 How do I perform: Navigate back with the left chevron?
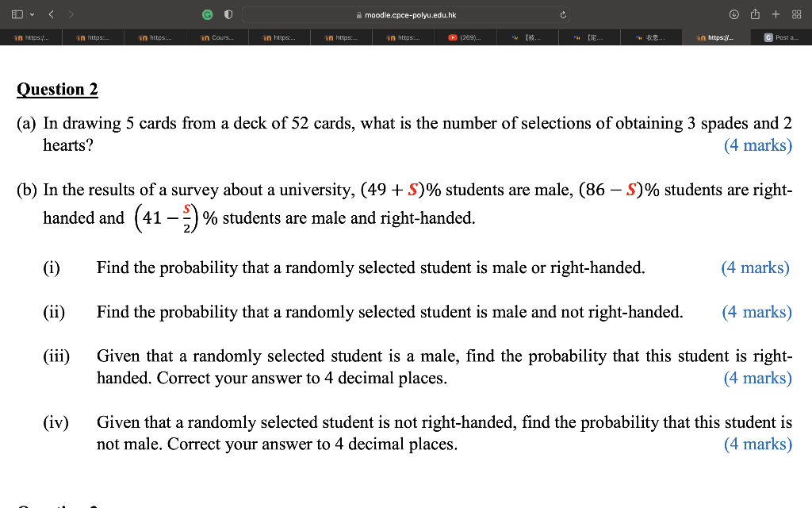50,13
